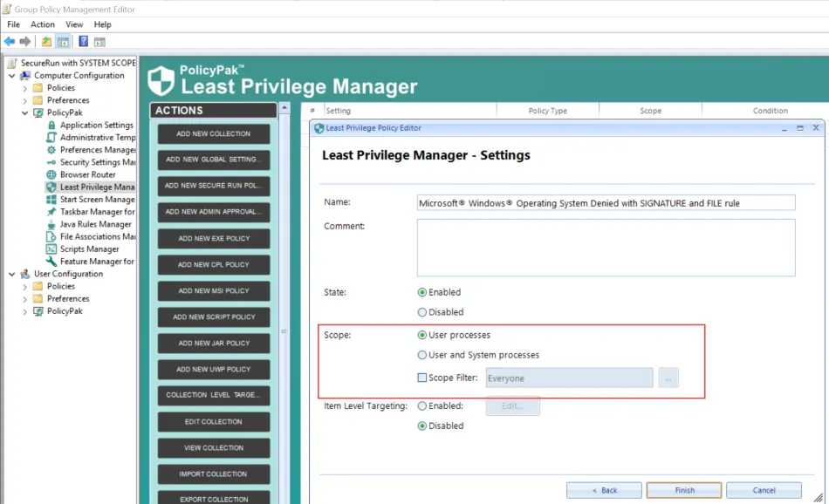Click the Finish button
This screenshot has width=829, height=504.
pyautogui.click(x=684, y=490)
